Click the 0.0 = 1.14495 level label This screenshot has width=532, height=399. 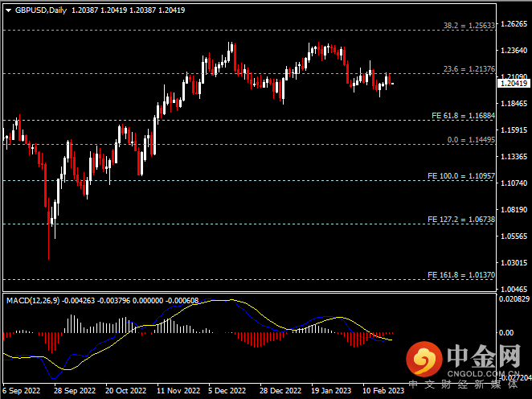(x=470, y=139)
